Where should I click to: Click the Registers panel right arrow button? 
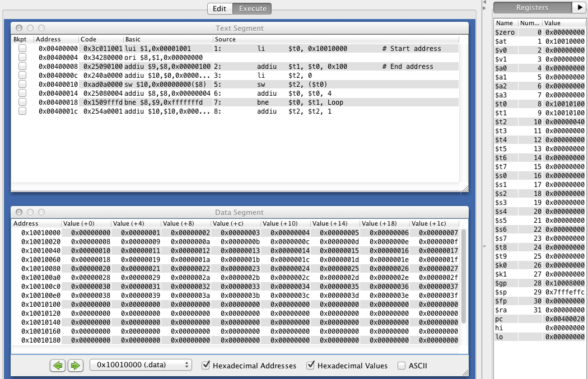click(x=580, y=7)
